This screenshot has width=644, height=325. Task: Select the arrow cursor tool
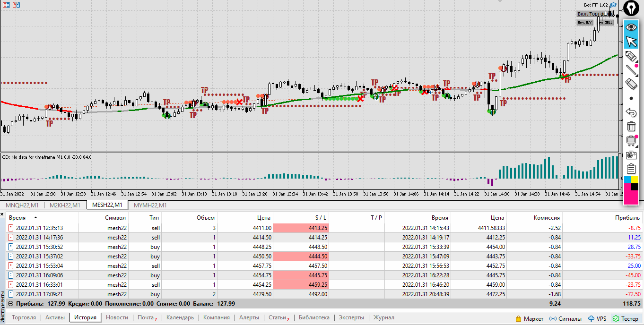[631, 42]
